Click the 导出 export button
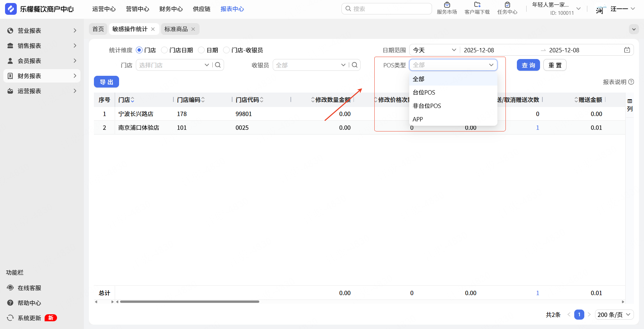 coord(106,82)
